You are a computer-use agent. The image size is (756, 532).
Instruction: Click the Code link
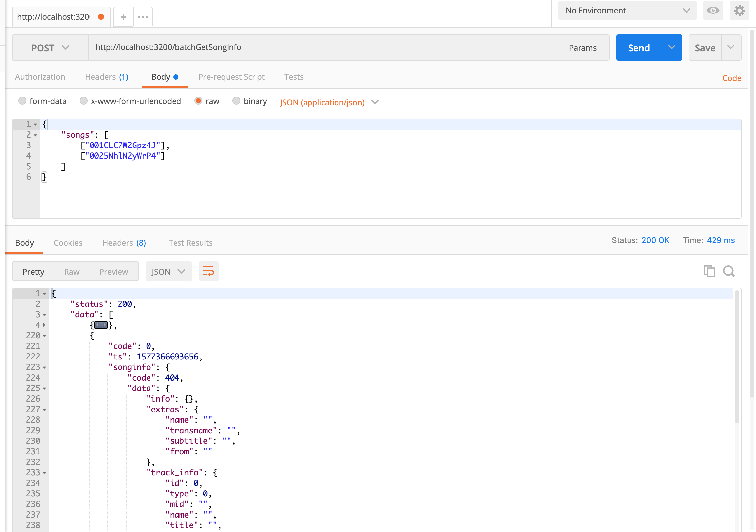[732, 78]
